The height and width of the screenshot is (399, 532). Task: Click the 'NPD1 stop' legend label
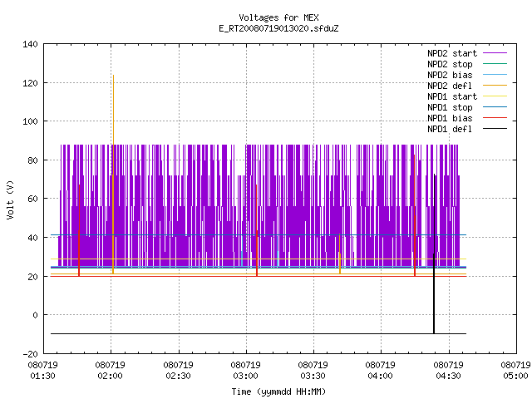point(450,107)
